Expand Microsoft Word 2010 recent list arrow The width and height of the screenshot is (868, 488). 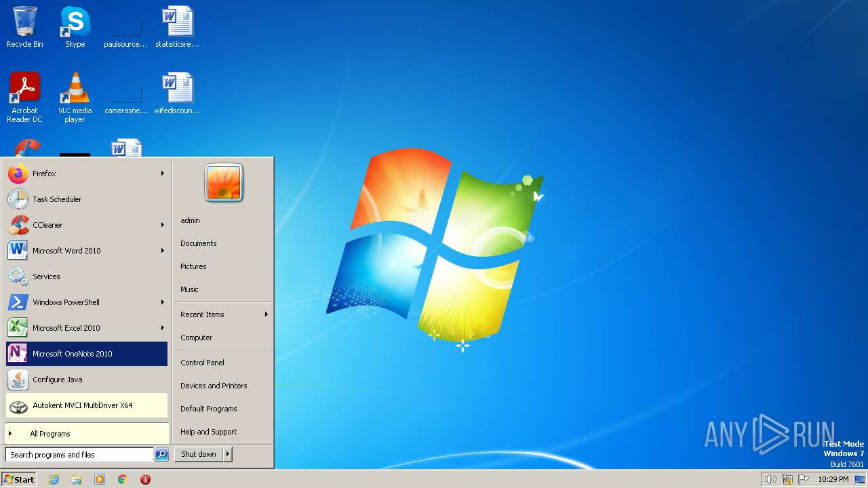coord(163,251)
